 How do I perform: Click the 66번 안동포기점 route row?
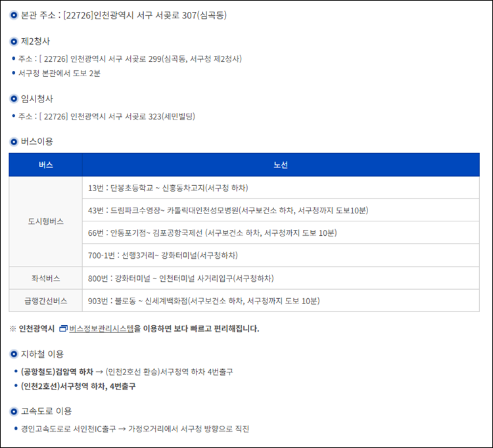[281, 233]
